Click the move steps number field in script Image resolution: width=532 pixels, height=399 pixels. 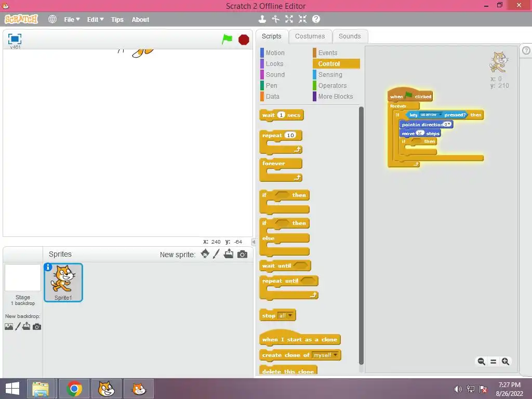[420, 133]
